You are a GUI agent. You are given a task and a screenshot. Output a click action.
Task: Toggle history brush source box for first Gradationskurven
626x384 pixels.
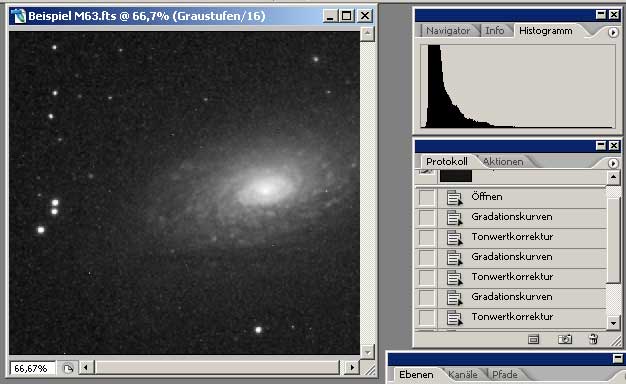426,218
